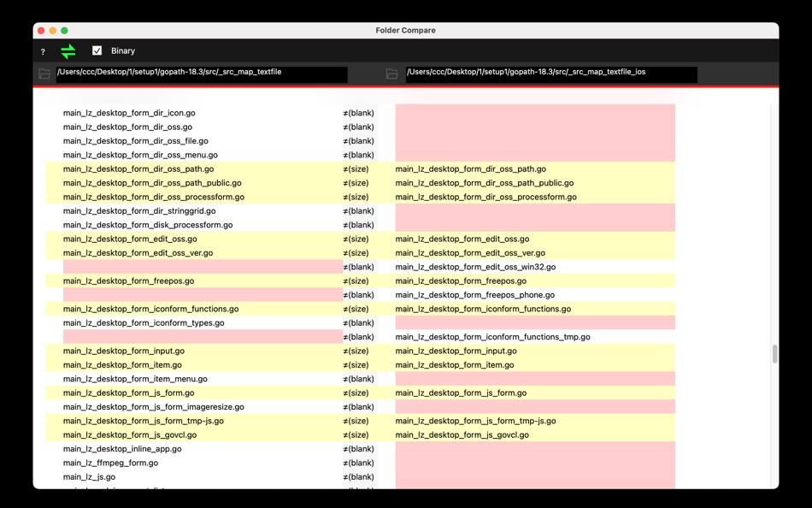
Task: Minimize the Folder Compare window
Action: click(x=53, y=31)
